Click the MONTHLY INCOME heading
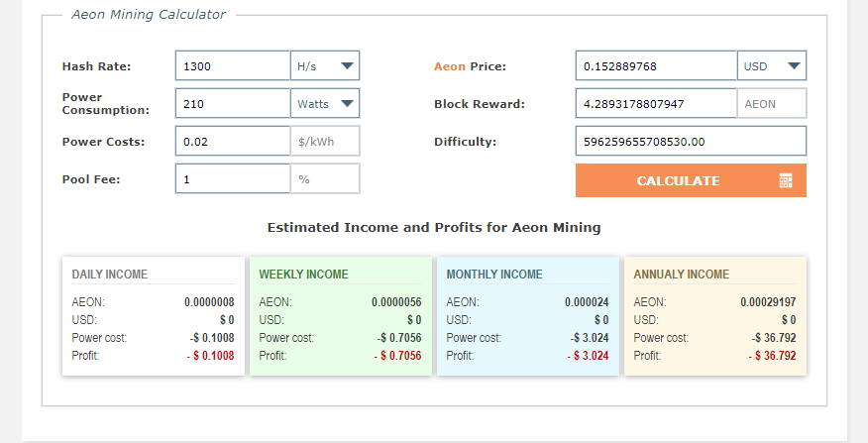868x443 pixels. pyautogui.click(x=494, y=275)
